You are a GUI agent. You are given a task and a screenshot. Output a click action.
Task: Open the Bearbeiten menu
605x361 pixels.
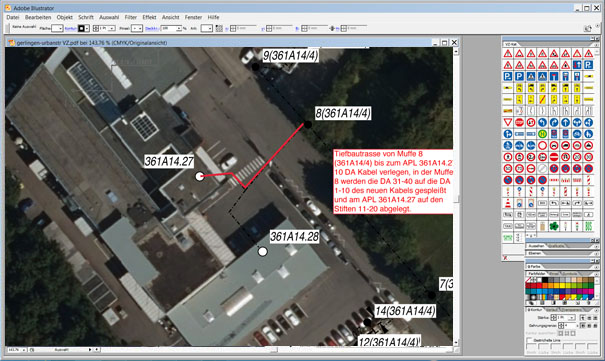tap(38, 17)
